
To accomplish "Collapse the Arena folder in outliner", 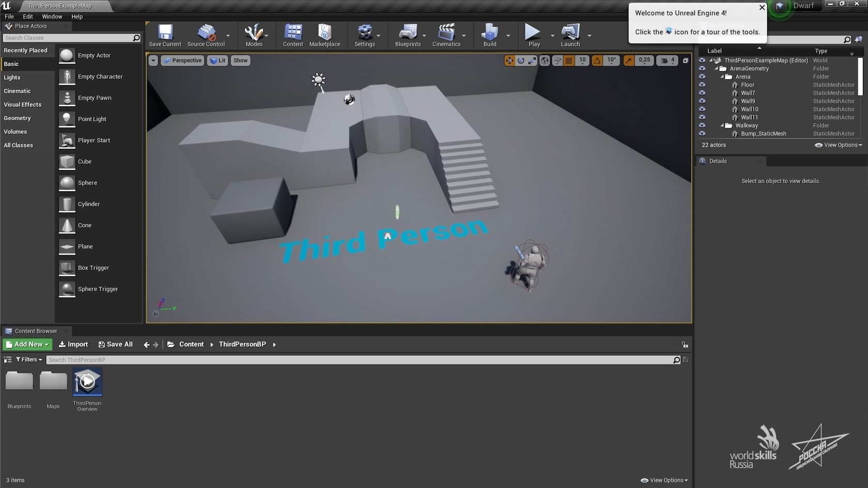I will click(x=722, y=76).
